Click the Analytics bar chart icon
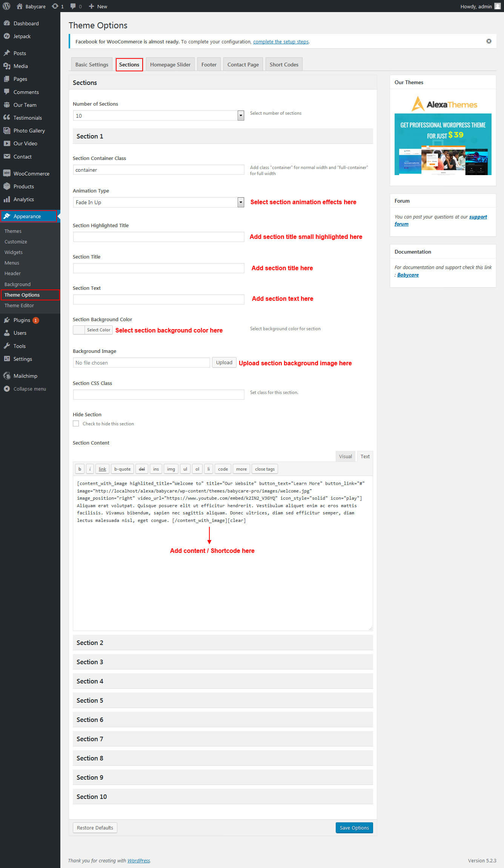The height and width of the screenshot is (868, 504). [7, 199]
